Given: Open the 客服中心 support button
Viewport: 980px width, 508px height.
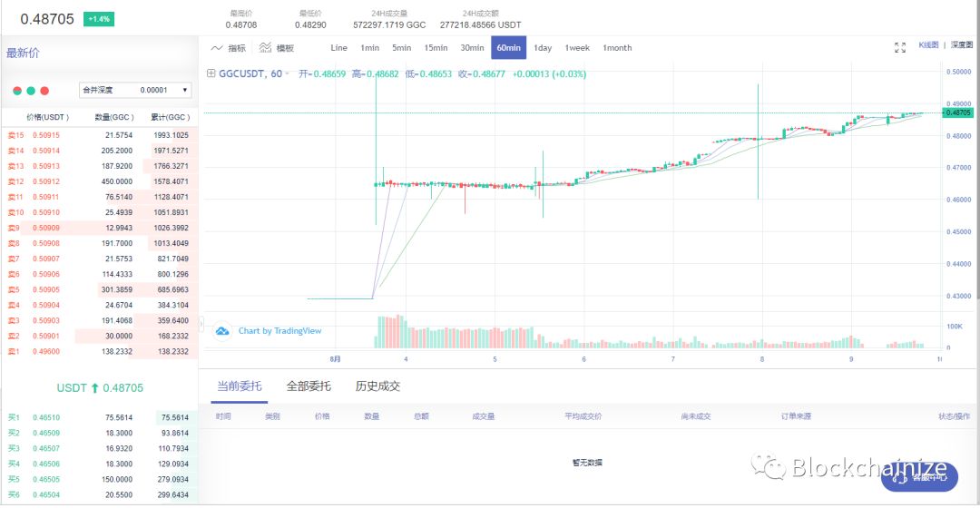Looking at the screenshot, I should point(918,478).
